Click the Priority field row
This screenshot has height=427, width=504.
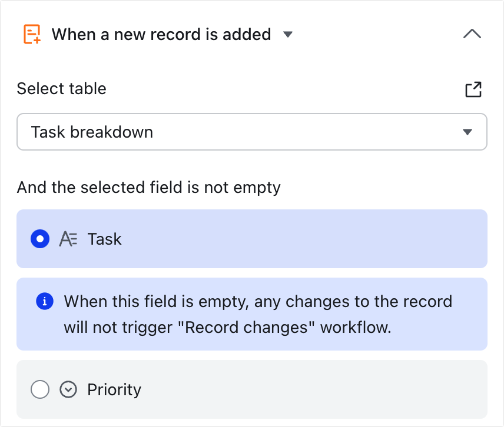tap(252, 389)
